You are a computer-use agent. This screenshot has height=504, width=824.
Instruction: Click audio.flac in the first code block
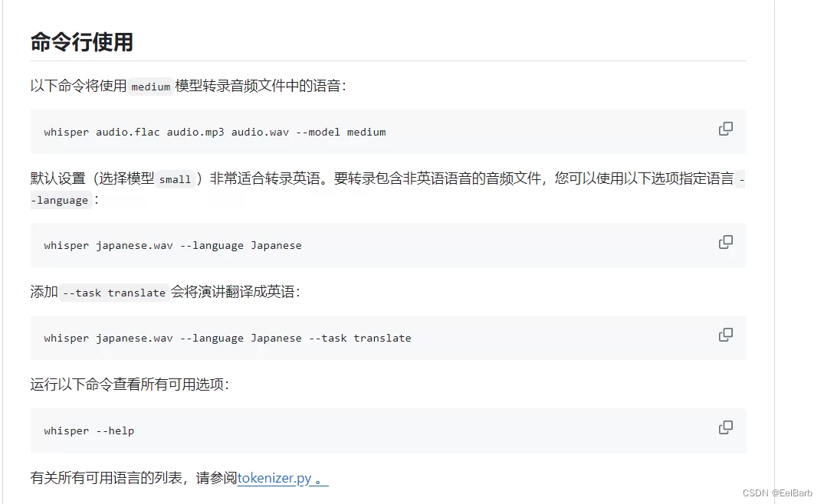(127, 132)
